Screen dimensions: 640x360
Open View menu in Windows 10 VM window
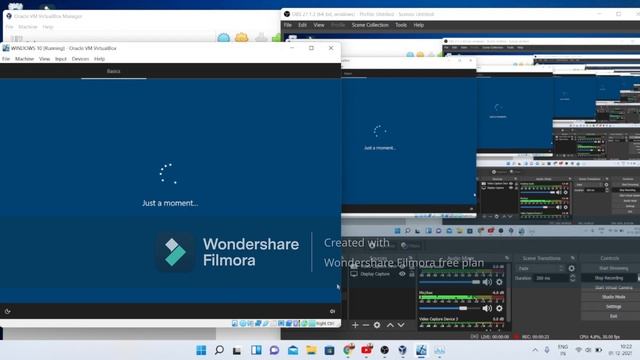pos(44,59)
